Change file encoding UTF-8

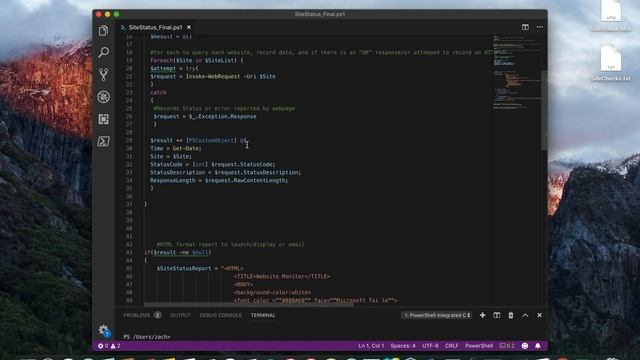tap(430, 346)
